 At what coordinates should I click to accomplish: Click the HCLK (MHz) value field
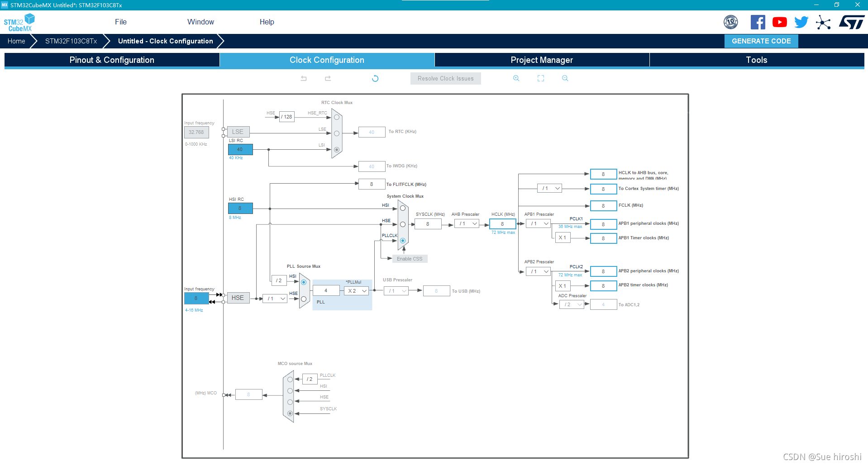click(503, 224)
